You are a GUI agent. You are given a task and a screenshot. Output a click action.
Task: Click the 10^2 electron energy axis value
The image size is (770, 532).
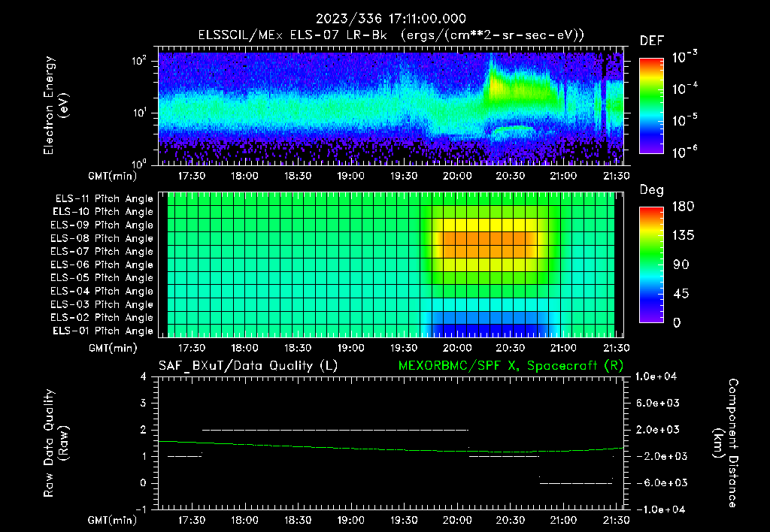139,62
